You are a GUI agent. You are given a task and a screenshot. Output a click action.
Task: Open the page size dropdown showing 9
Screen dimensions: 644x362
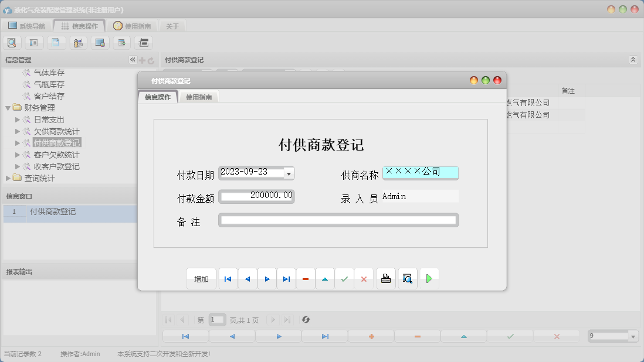point(632,335)
